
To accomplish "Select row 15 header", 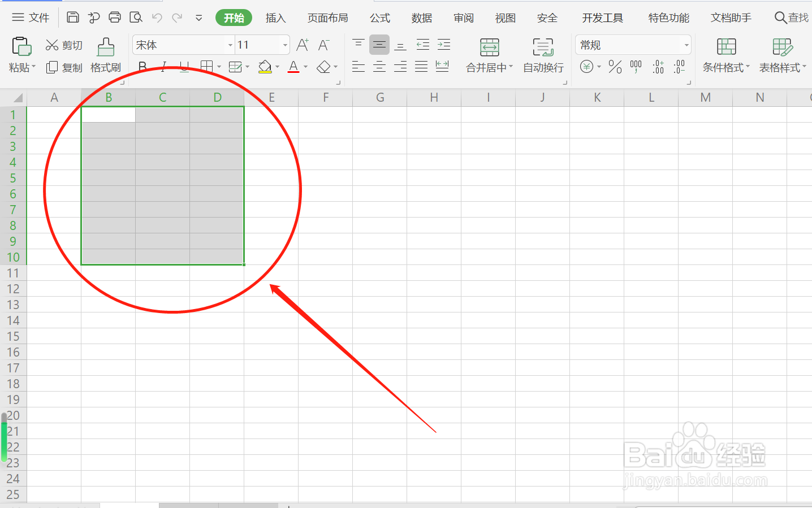I will coord(13,336).
